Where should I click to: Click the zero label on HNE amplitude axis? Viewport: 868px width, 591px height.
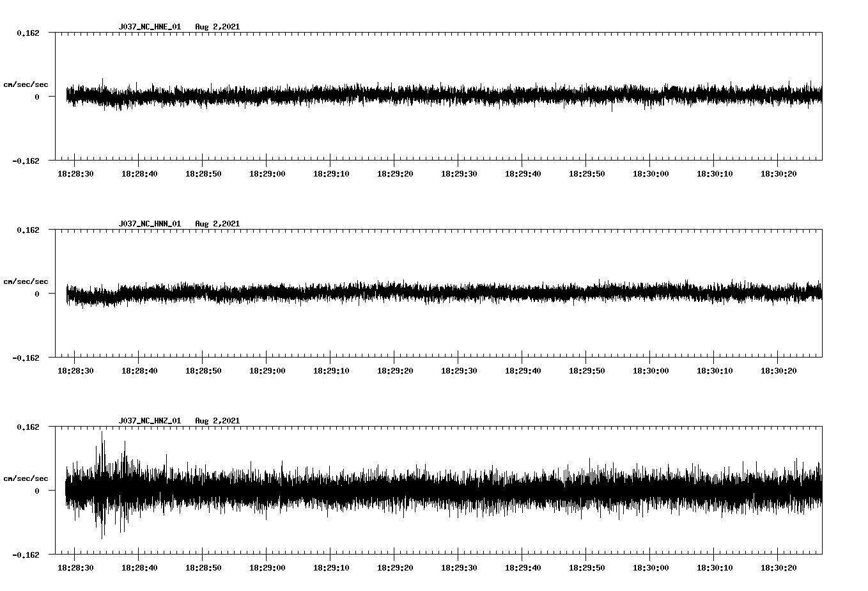(37, 97)
